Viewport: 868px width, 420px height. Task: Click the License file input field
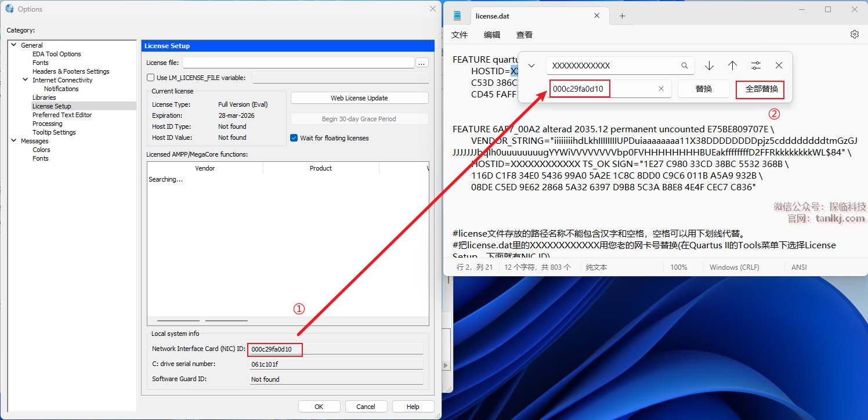pyautogui.click(x=298, y=63)
